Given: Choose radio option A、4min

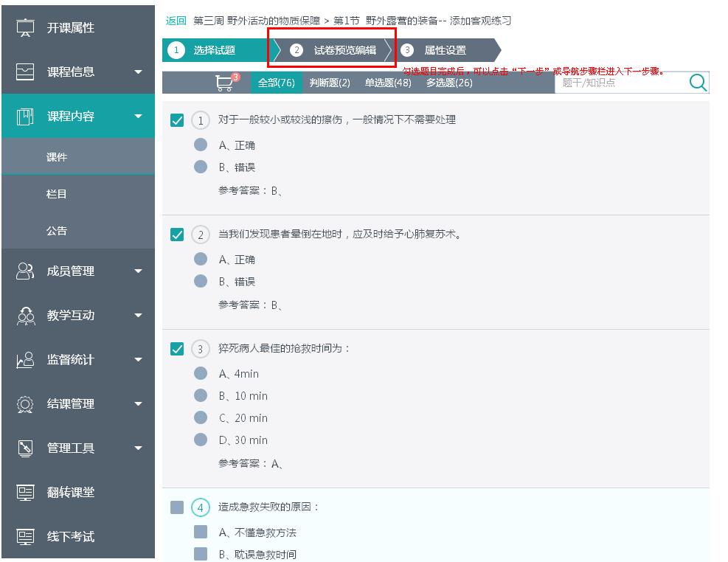Looking at the screenshot, I should (201, 373).
